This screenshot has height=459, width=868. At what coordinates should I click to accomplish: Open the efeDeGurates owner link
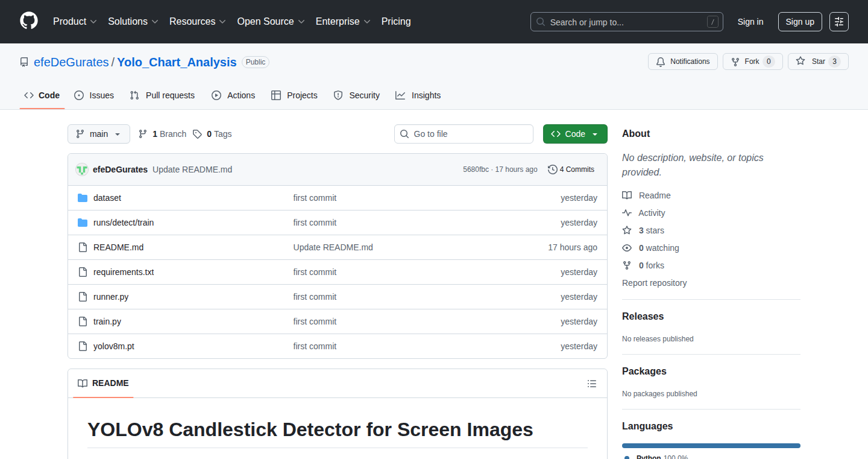[x=71, y=62]
